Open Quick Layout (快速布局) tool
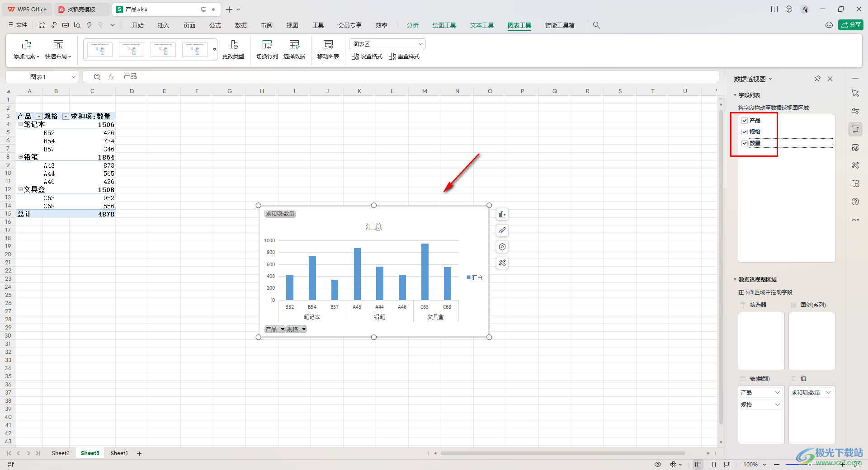This screenshot has height=470, width=868. coord(58,50)
